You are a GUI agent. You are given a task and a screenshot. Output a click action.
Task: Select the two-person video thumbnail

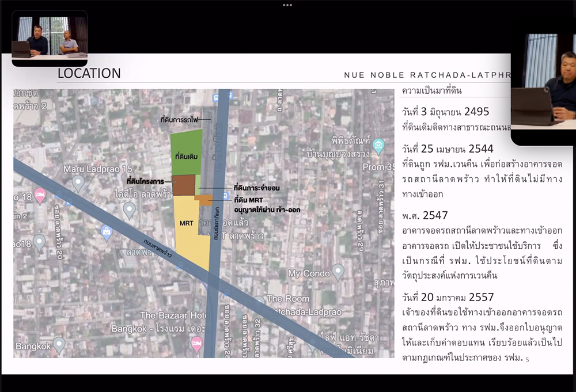click(x=50, y=38)
